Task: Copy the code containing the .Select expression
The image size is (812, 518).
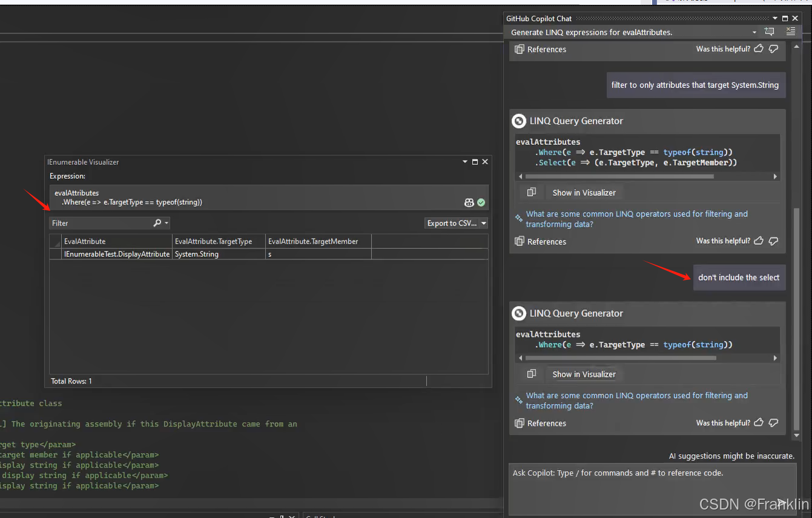Action: [x=531, y=193]
